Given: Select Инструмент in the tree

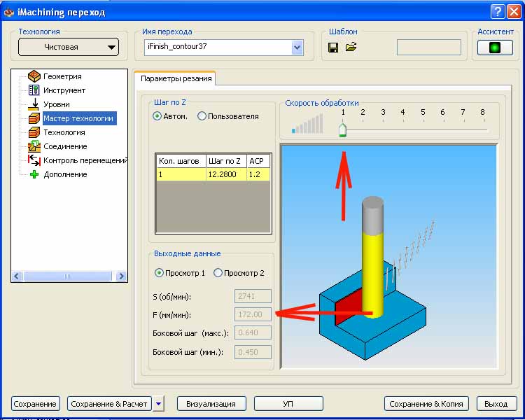Looking at the screenshot, I should coord(64,90).
